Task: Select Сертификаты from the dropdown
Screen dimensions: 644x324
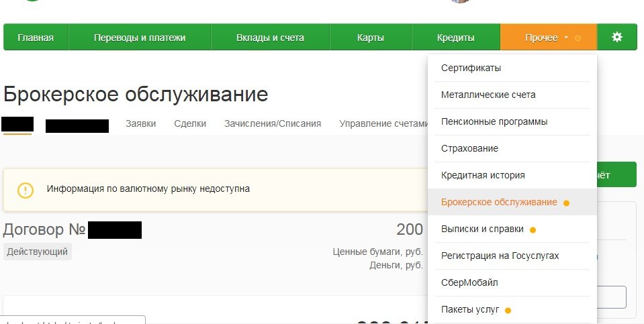Action: (512, 68)
